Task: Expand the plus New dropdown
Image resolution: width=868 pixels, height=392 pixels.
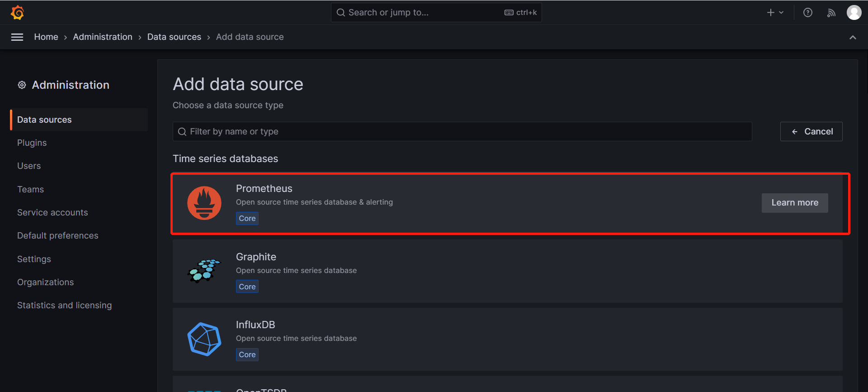Action: (775, 13)
